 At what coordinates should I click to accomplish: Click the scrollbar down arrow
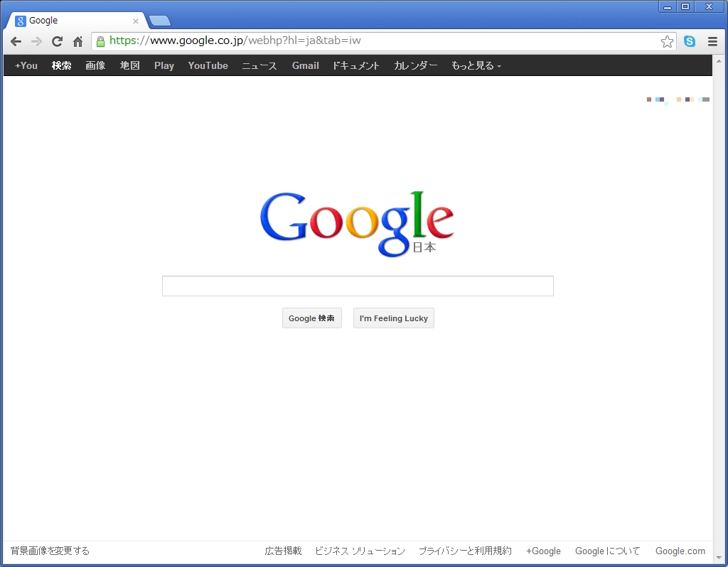click(719, 558)
